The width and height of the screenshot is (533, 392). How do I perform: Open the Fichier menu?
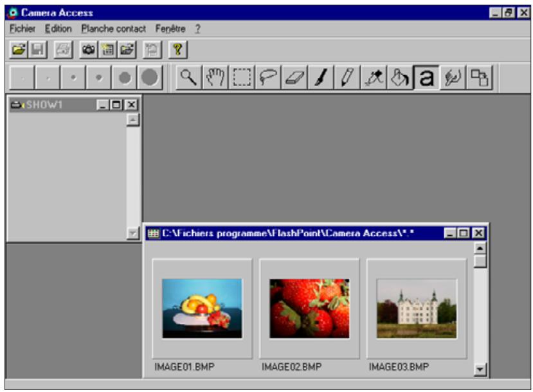tap(22, 29)
